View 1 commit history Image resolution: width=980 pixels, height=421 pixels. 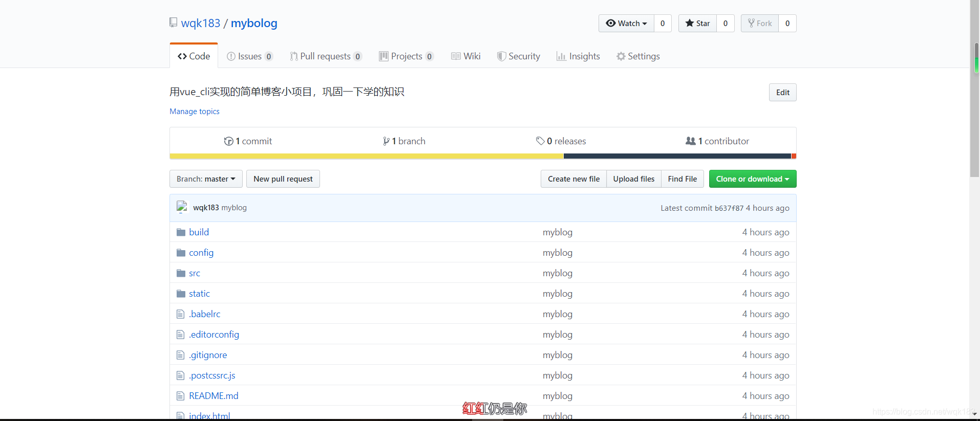coord(248,141)
